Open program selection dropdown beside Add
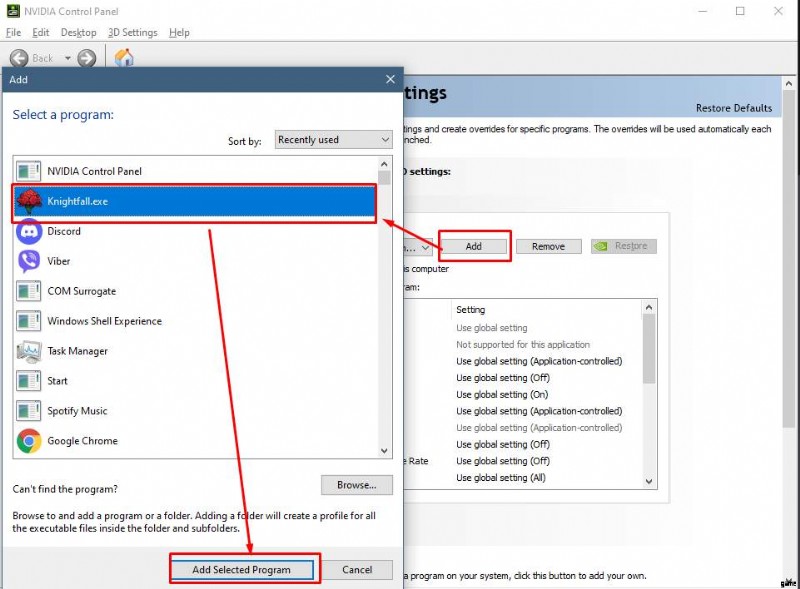The width and height of the screenshot is (800, 589). pyautogui.click(x=417, y=246)
